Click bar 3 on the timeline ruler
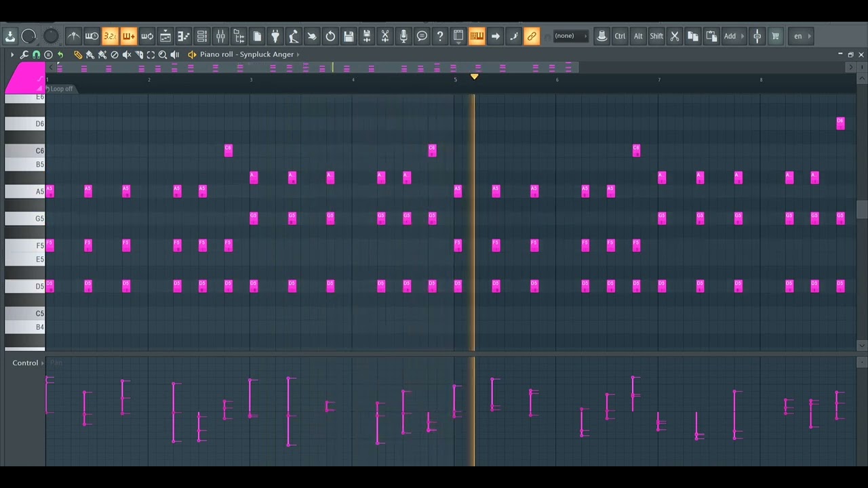The image size is (868, 488). pyautogui.click(x=251, y=80)
